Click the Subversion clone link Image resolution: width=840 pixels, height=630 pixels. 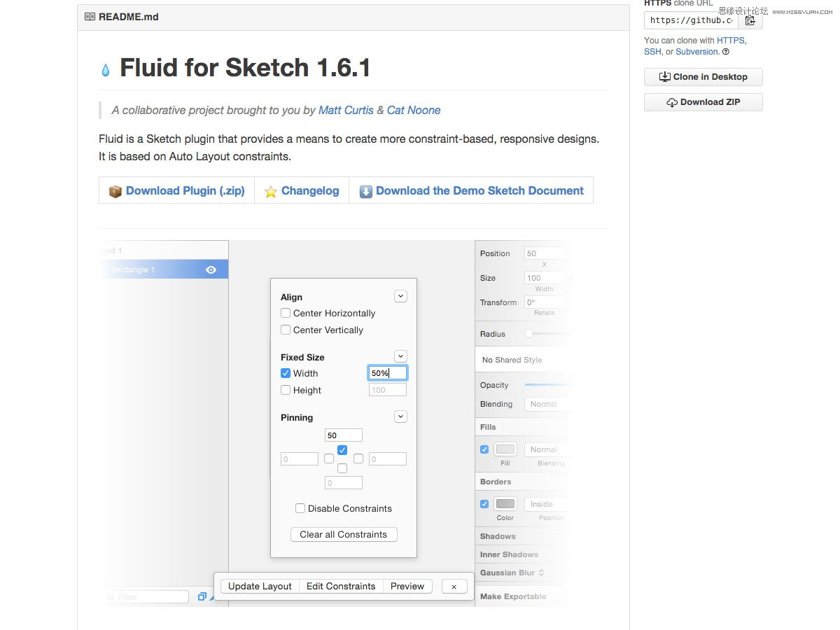click(x=696, y=52)
